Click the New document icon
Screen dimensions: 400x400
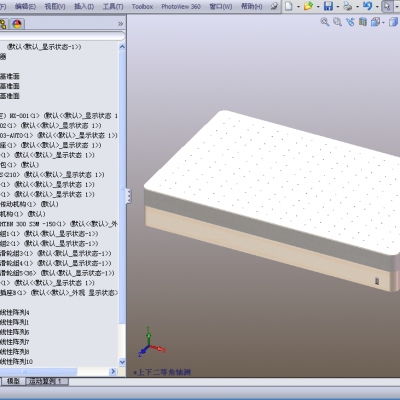pos(289,6)
